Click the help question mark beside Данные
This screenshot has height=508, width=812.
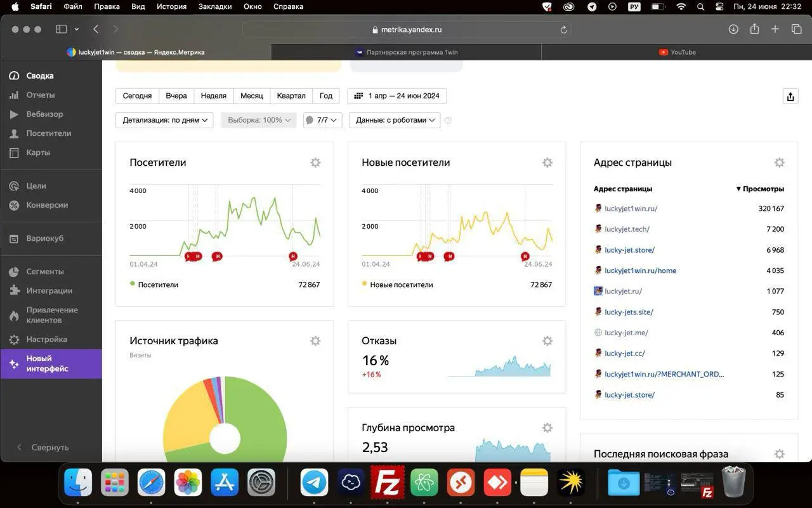[448, 120]
